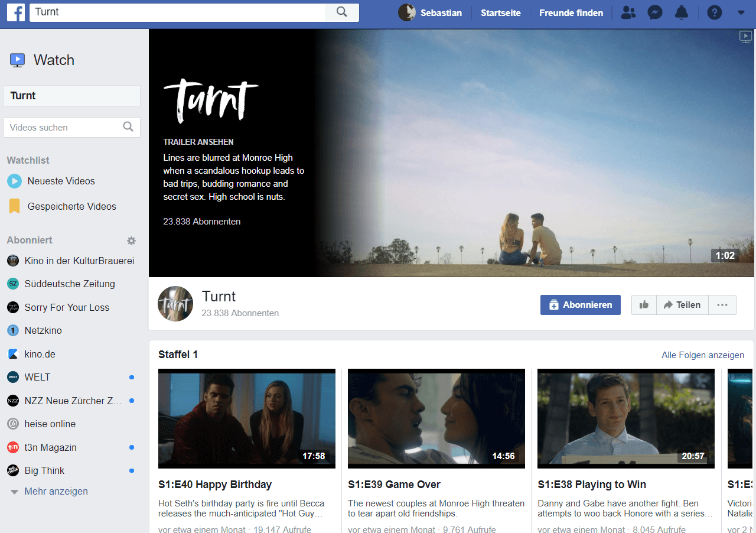Click WELT page icon
Screen dimensions: 756x533
pyautogui.click(x=13, y=377)
